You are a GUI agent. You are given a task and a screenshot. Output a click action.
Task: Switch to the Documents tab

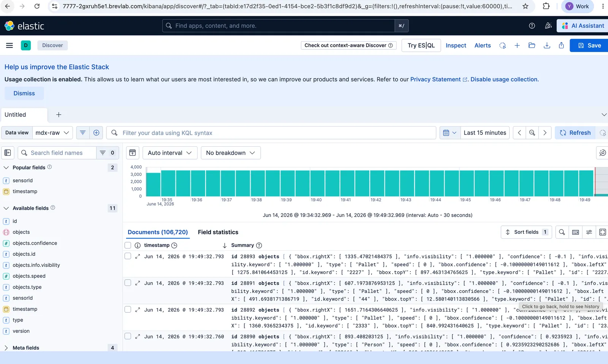pyautogui.click(x=158, y=232)
